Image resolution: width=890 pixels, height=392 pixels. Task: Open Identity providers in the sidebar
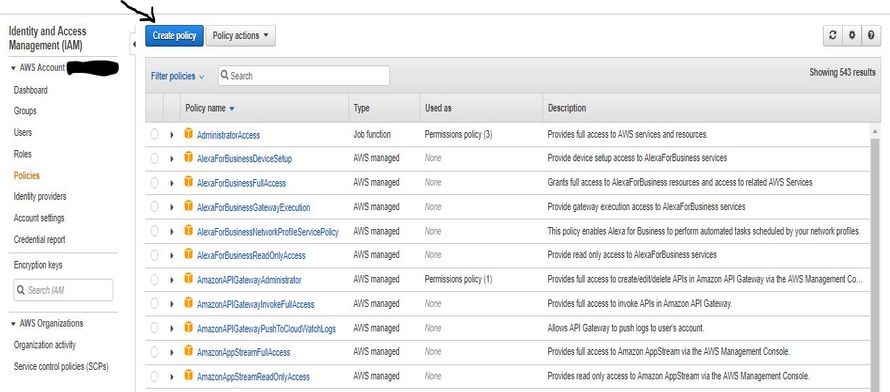click(40, 196)
